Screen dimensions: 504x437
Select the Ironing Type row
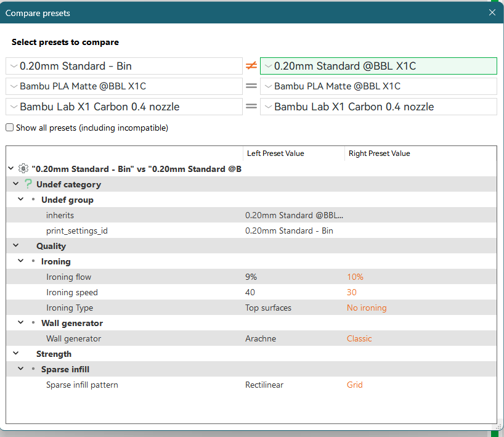251,308
